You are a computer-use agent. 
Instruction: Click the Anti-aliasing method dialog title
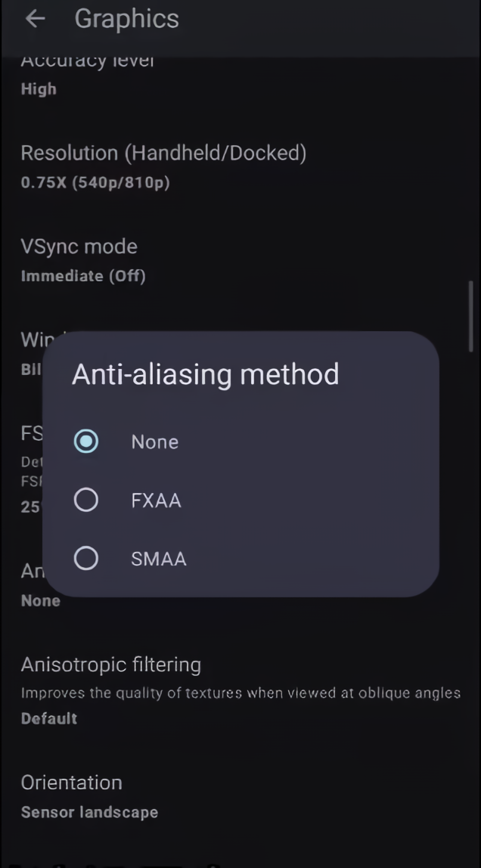(205, 374)
